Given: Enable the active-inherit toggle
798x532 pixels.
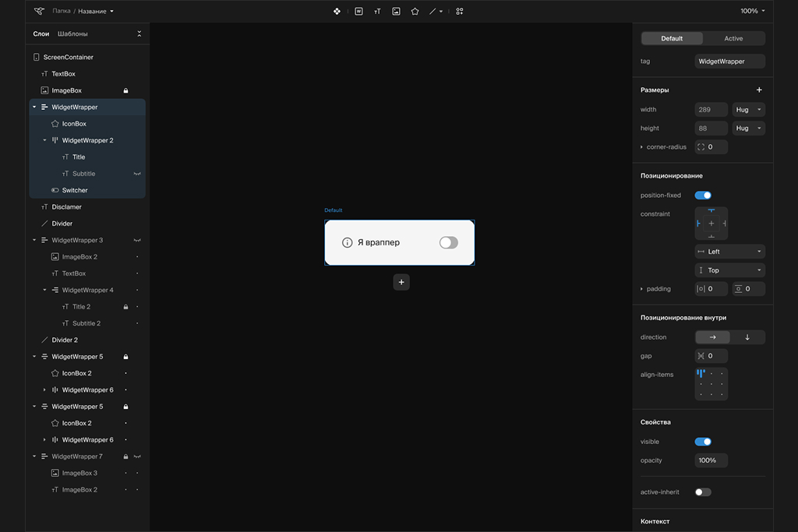Looking at the screenshot, I should click(x=703, y=492).
